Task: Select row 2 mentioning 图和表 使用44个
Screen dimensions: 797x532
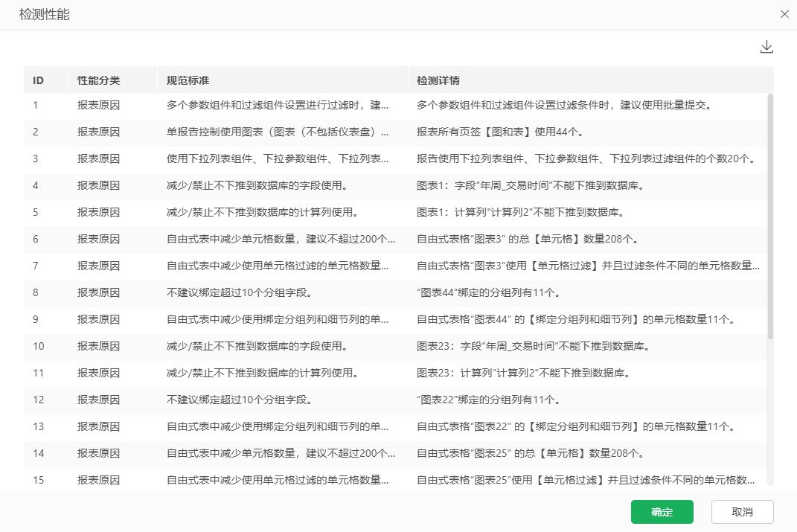Action: [x=395, y=132]
